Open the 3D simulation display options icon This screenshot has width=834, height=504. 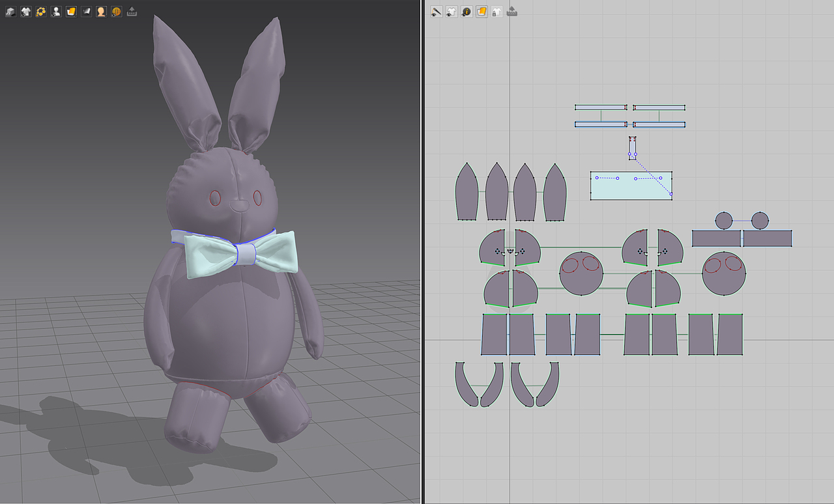(x=10, y=12)
